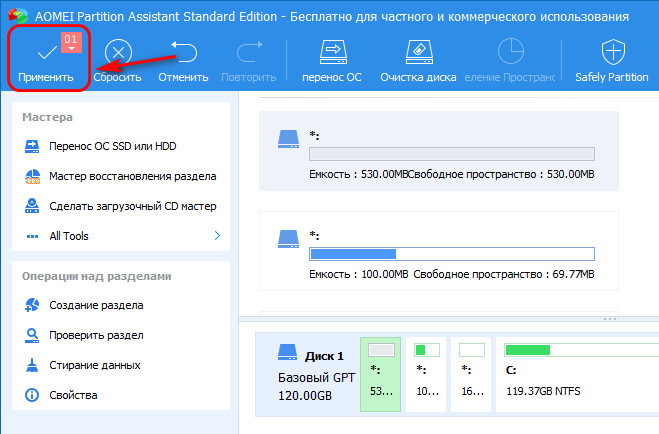Select Диск 1 in the disk map

pos(307,374)
